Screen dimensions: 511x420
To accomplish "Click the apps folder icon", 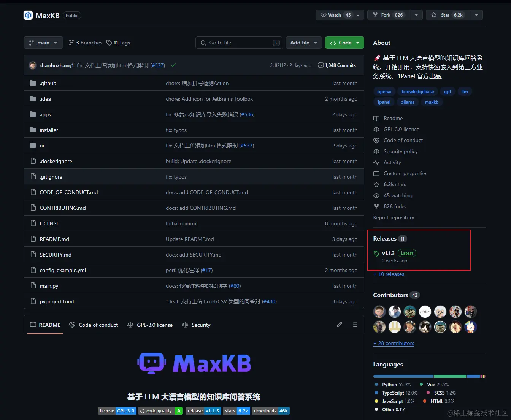I will [33, 114].
